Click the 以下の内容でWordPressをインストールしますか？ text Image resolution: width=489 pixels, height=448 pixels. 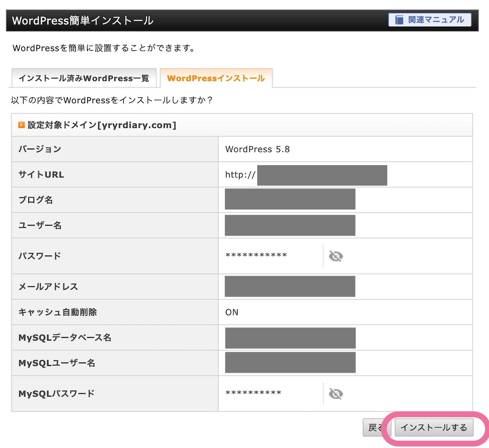112,100
